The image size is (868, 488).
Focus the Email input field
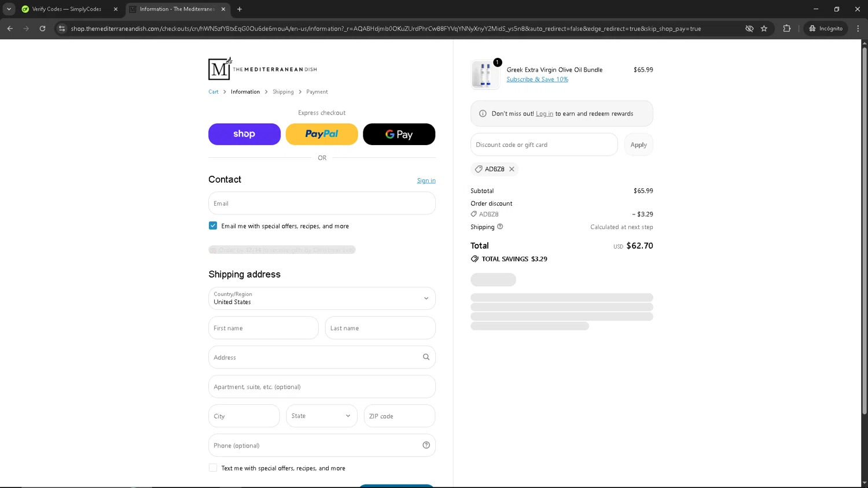[322, 204]
